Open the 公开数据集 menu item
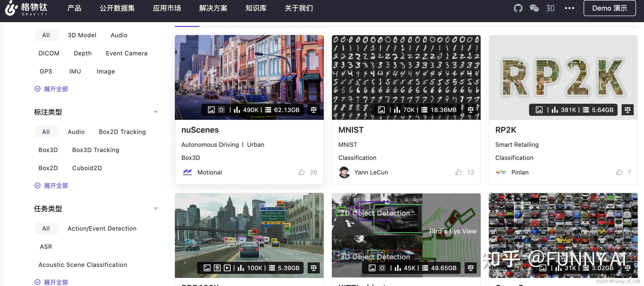 pos(117,8)
